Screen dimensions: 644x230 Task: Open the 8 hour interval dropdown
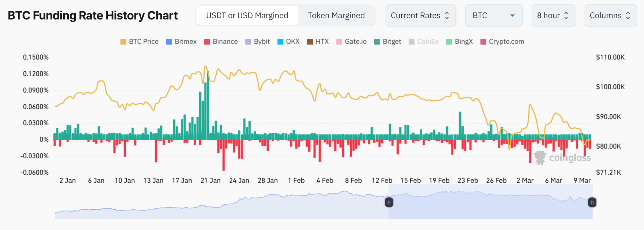(x=553, y=15)
